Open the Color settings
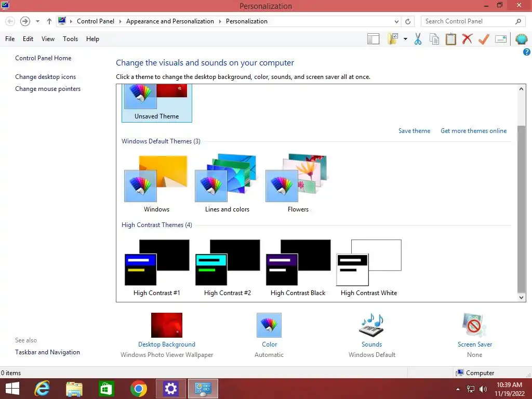The width and height of the screenshot is (532, 399). pos(269,336)
